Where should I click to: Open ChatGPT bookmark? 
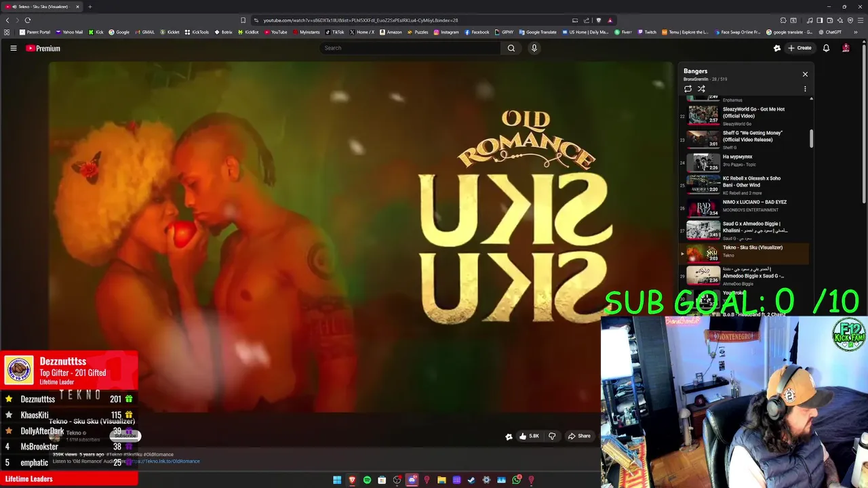point(829,32)
